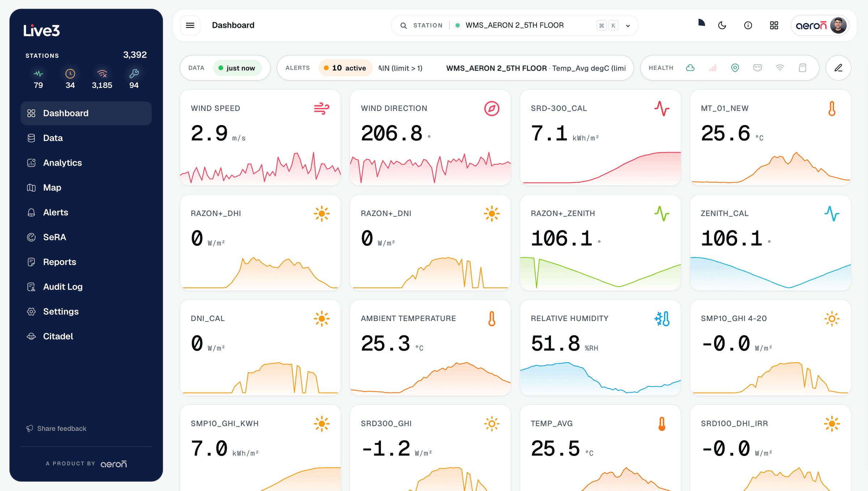868x491 pixels.
Task: Open Map in the sidebar
Action: [x=86, y=188]
